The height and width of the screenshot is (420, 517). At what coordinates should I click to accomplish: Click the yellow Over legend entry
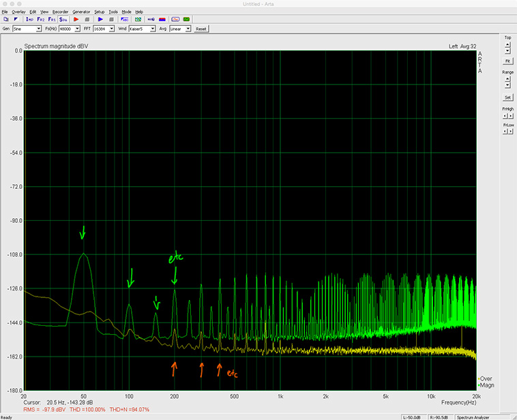[x=485, y=379]
